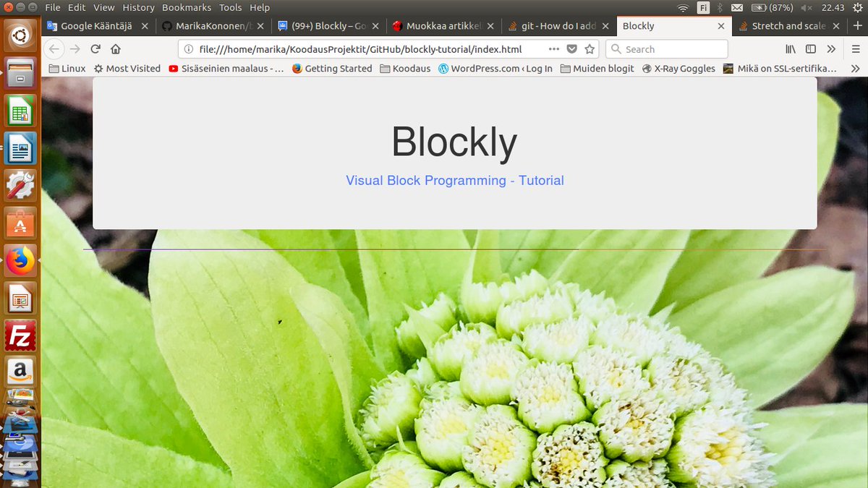Open Sisäseinien maalaus YouTube bookmark

226,69
